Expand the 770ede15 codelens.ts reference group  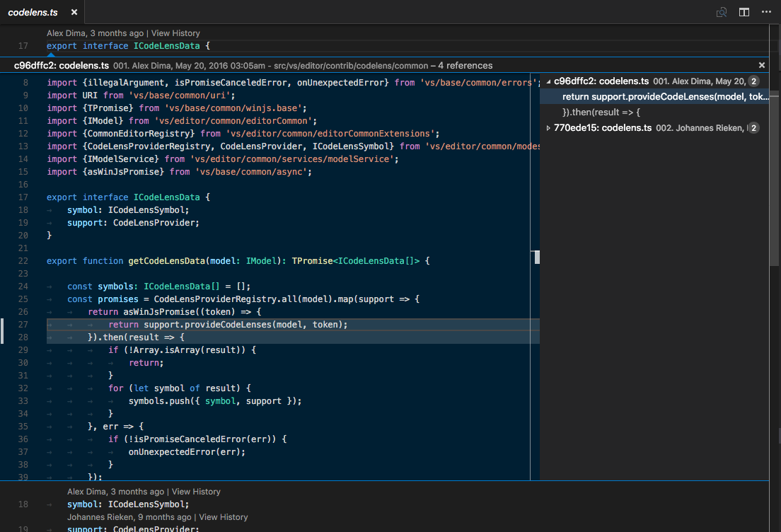click(548, 128)
